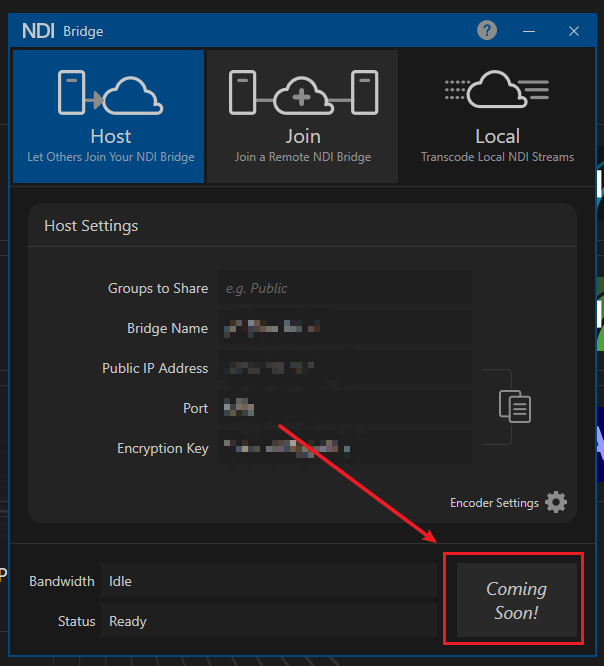Viewport: 604px width, 666px height.
Task: Select the Status Ready value
Action: pos(269,621)
